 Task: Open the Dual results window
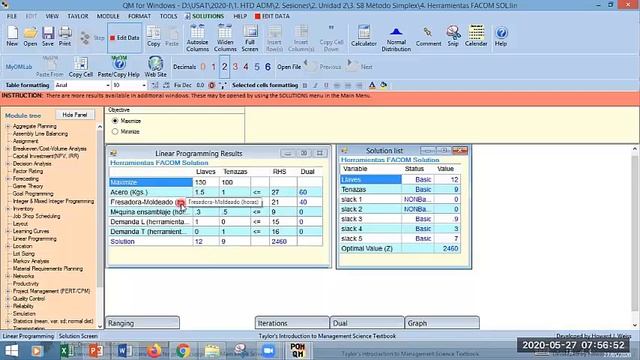tap(367, 323)
